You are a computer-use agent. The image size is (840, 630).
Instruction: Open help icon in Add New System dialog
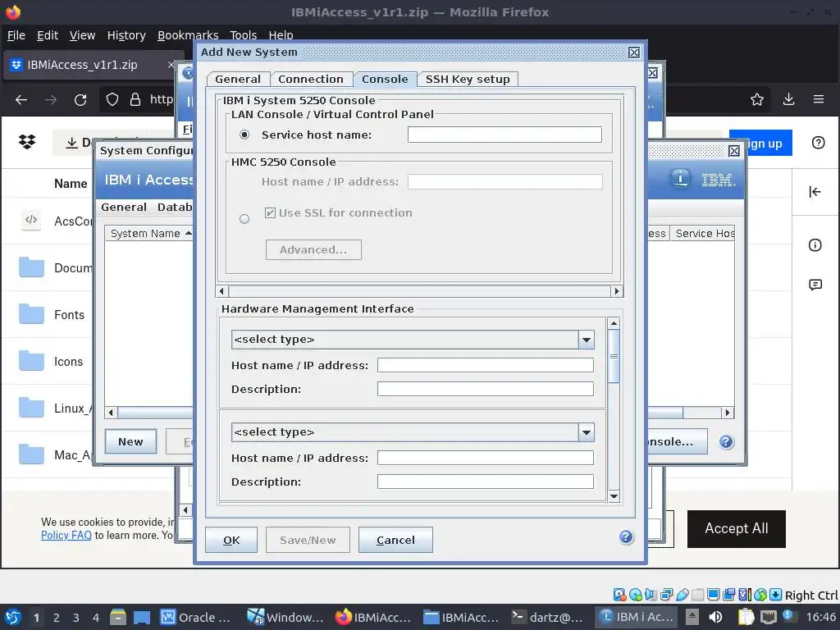tap(626, 536)
